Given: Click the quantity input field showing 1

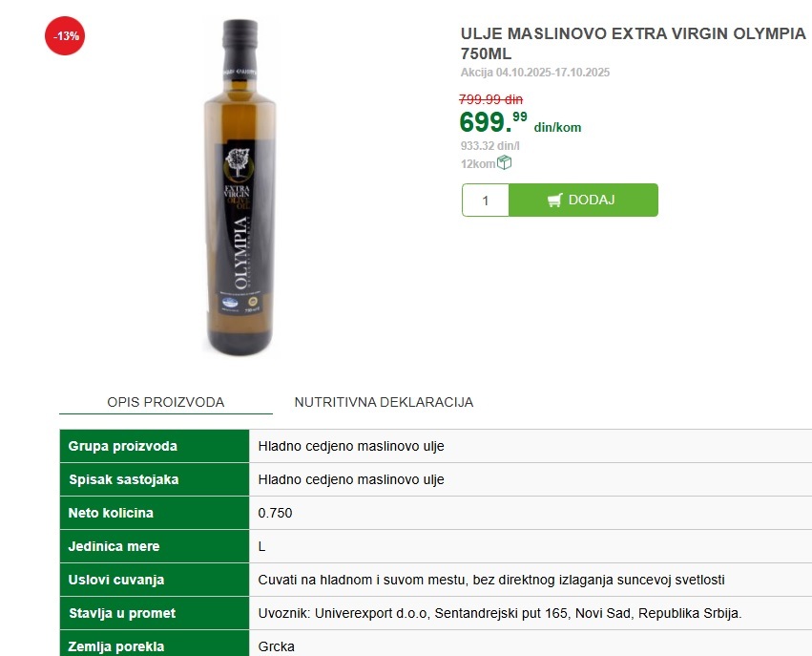Looking at the screenshot, I should pyautogui.click(x=486, y=200).
